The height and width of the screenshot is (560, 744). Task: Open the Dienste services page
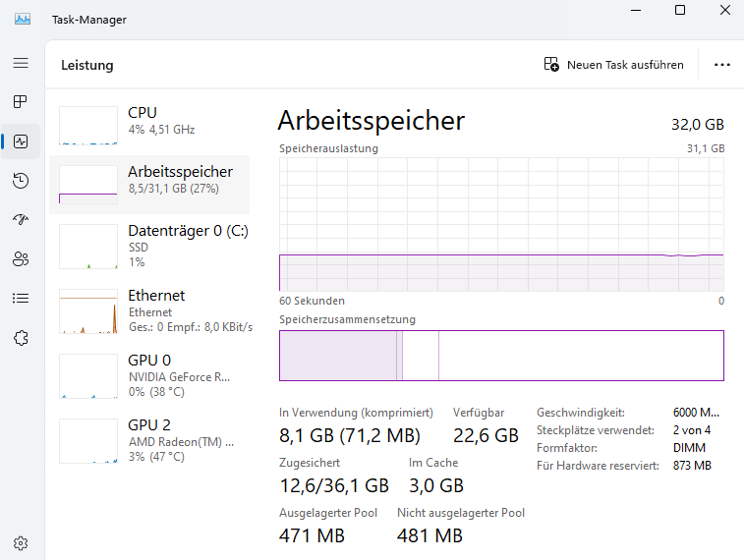21,338
